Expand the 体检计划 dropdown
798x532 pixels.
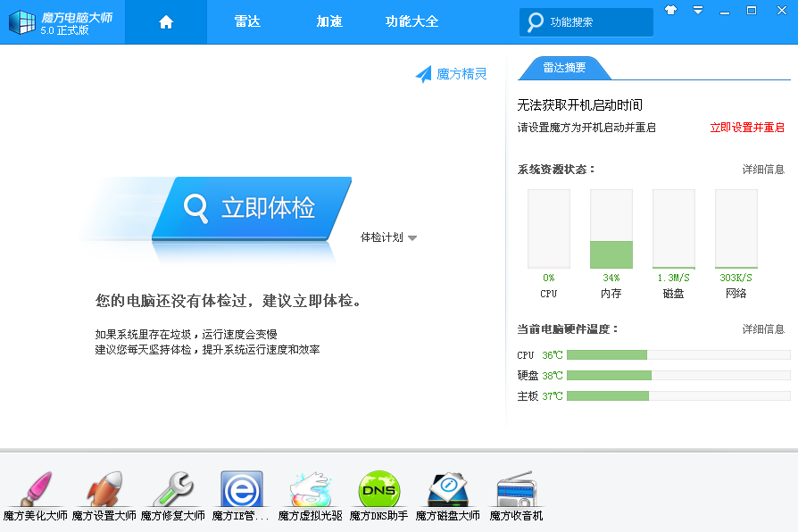click(x=388, y=237)
